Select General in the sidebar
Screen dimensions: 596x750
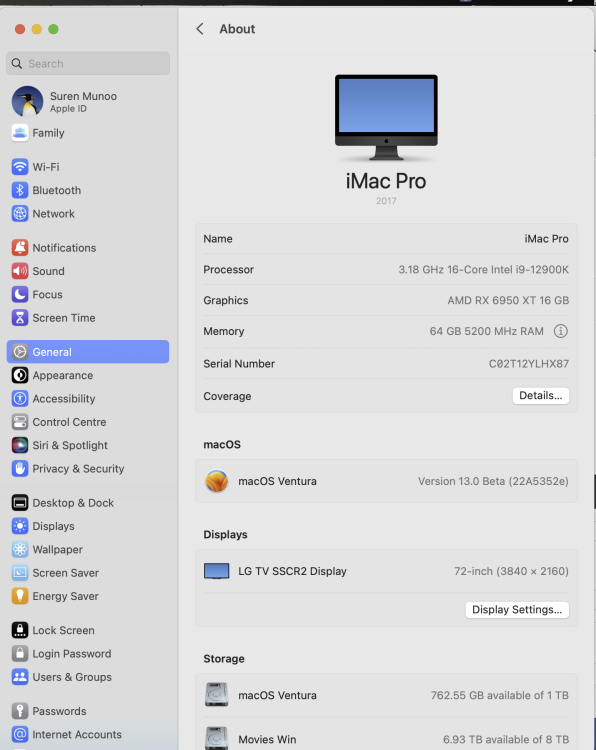[x=88, y=352]
